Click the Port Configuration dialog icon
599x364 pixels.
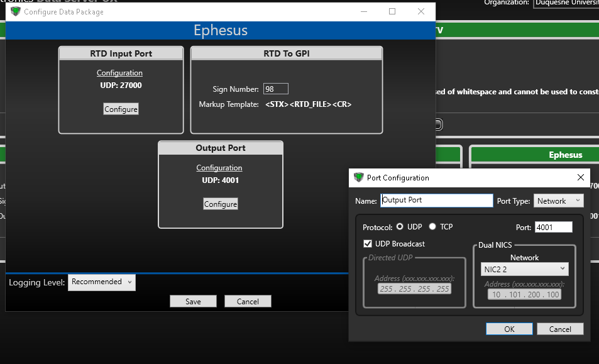pyautogui.click(x=359, y=177)
